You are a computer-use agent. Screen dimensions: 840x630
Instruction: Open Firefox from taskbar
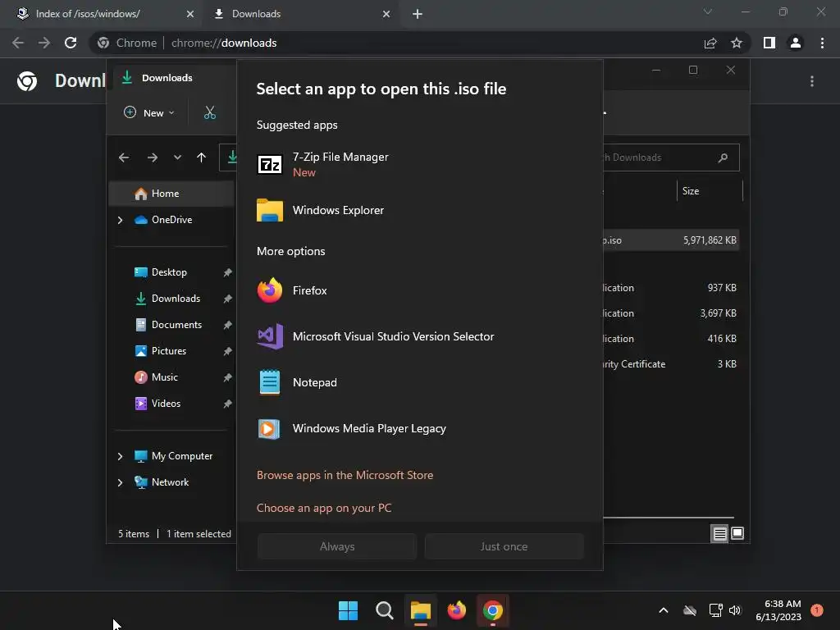(x=456, y=610)
